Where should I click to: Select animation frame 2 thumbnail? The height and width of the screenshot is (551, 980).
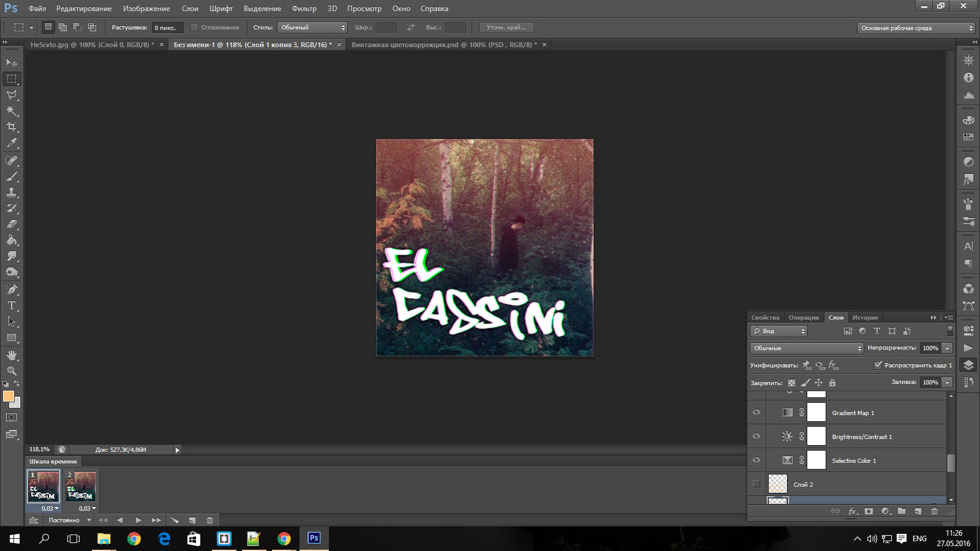point(81,486)
